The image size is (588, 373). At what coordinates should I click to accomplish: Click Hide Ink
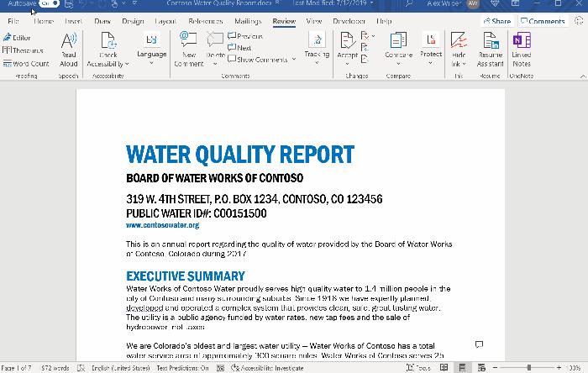click(459, 49)
